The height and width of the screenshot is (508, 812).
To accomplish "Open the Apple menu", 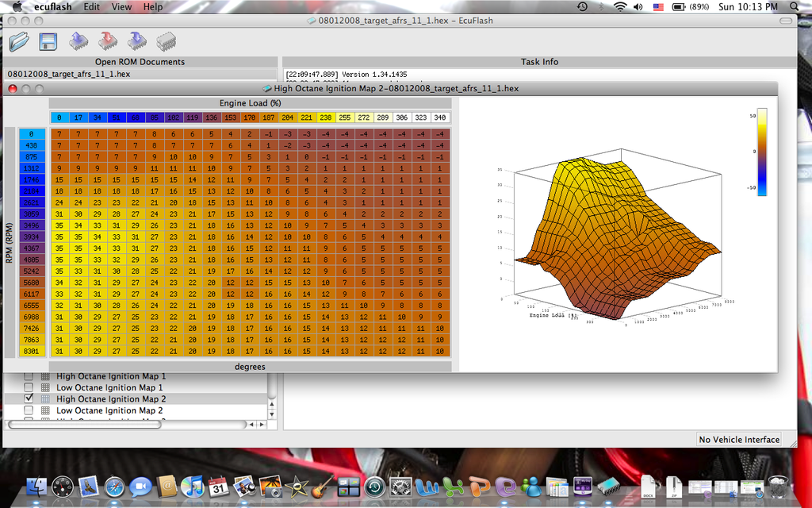I will tap(17, 6).
